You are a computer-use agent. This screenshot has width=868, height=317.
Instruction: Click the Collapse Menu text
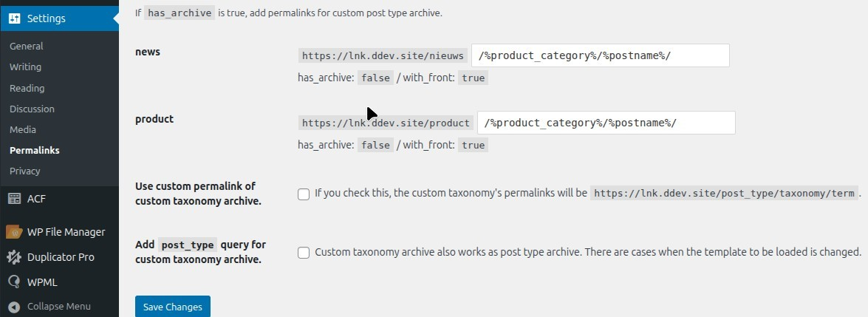[59, 306]
